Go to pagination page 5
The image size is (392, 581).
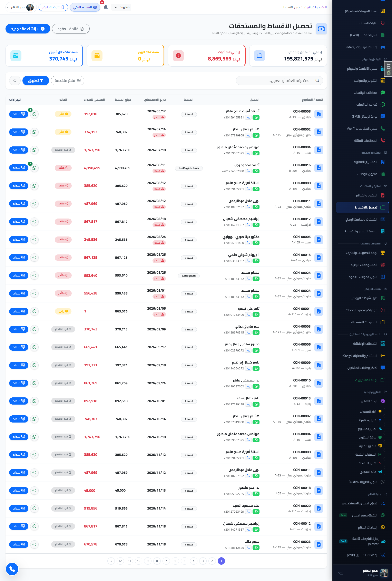(185, 561)
